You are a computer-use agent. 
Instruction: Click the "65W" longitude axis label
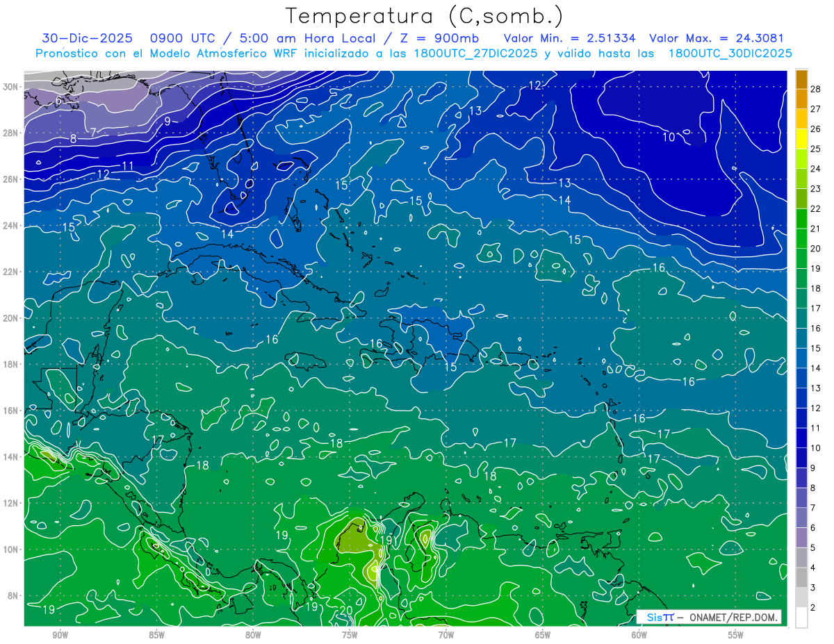[543, 635]
